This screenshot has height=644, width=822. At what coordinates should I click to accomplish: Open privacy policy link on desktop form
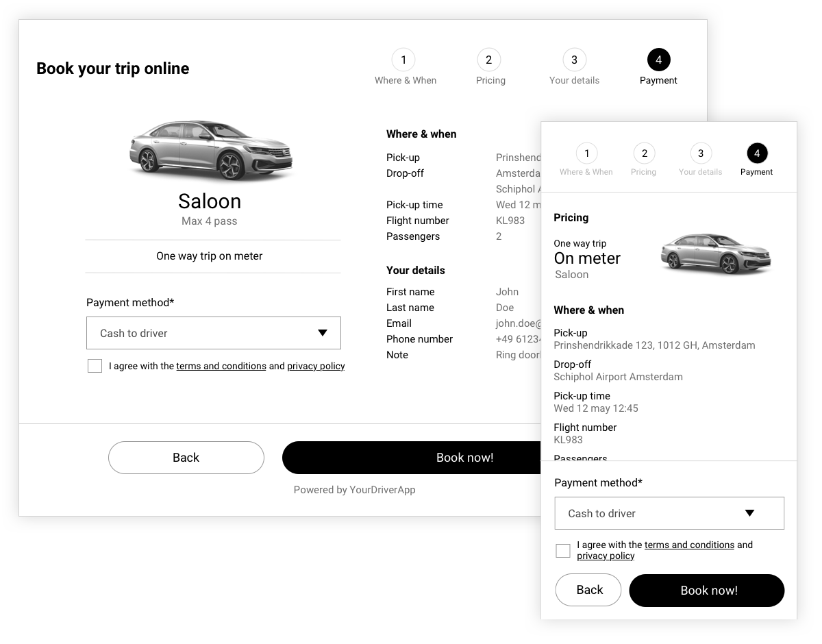tap(316, 366)
